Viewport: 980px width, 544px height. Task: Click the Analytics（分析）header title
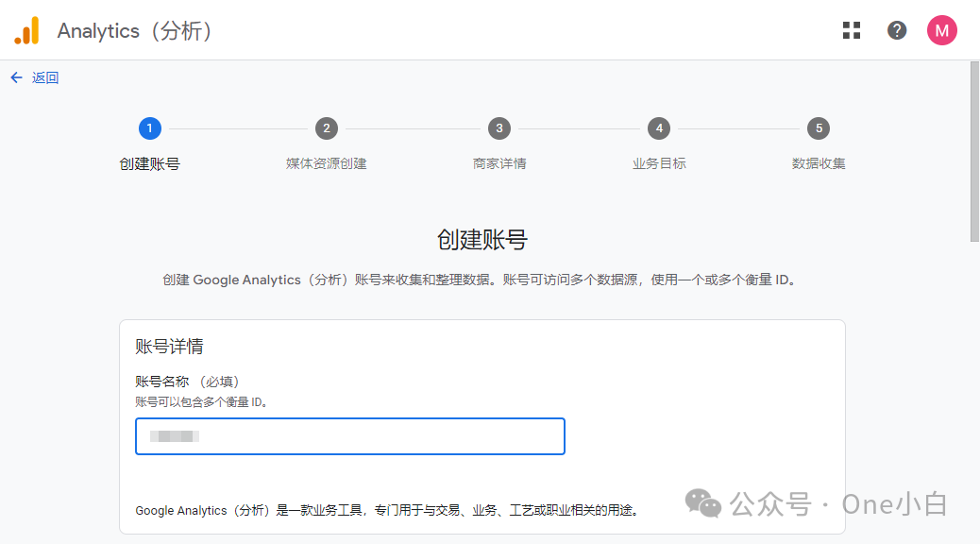pos(134,30)
